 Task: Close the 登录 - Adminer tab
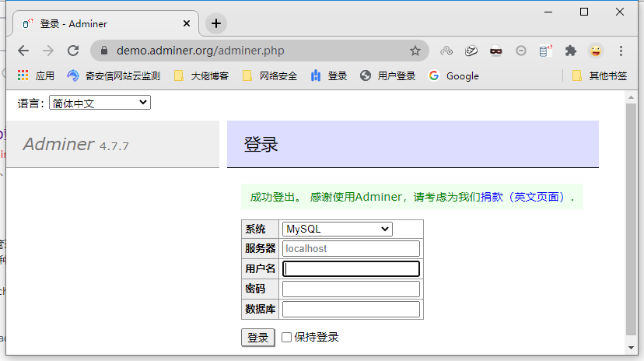click(187, 23)
